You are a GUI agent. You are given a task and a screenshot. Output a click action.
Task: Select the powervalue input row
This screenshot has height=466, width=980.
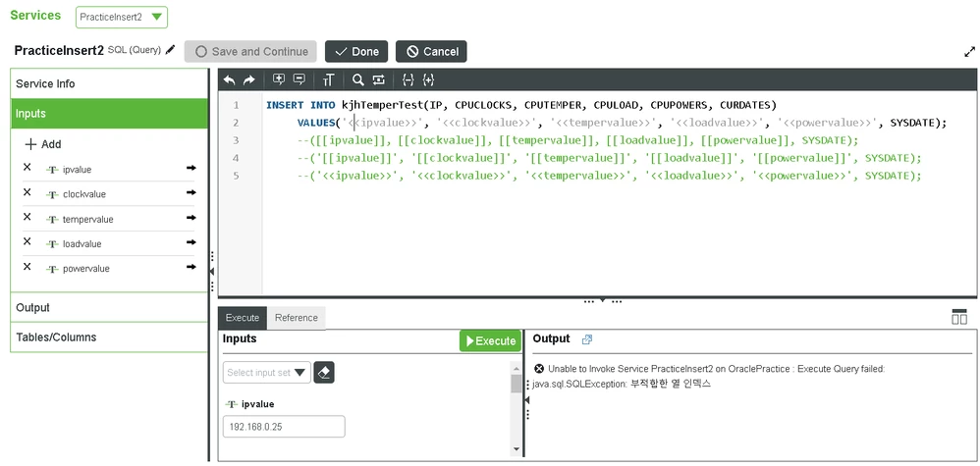tap(109, 269)
